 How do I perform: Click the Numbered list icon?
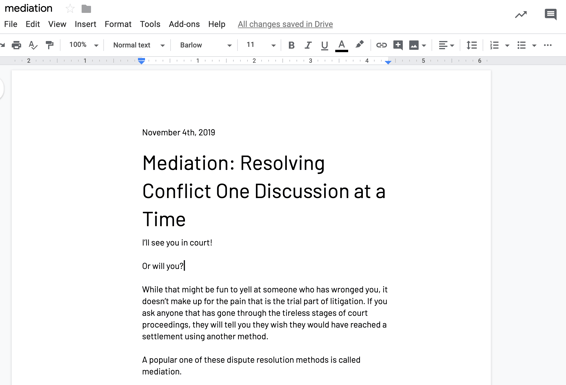[494, 45]
